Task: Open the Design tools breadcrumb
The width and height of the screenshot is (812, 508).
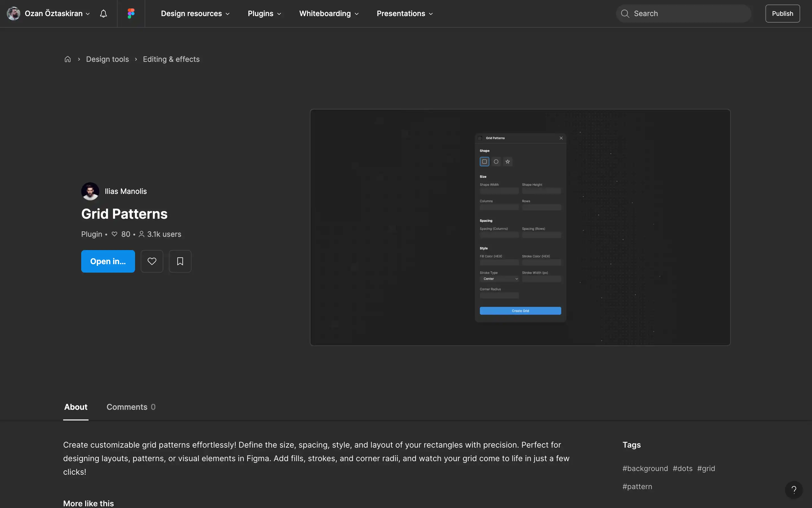Action: [x=107, y=59]
